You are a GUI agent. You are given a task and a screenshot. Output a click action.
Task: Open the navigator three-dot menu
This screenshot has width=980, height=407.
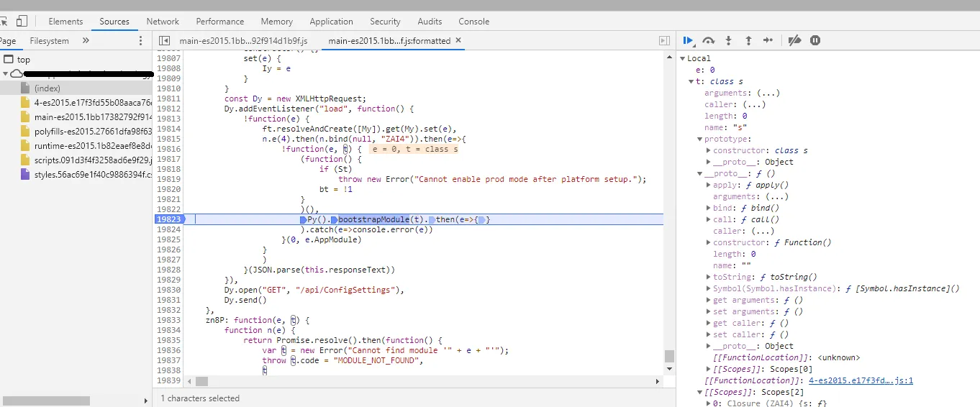pos(141,41)
